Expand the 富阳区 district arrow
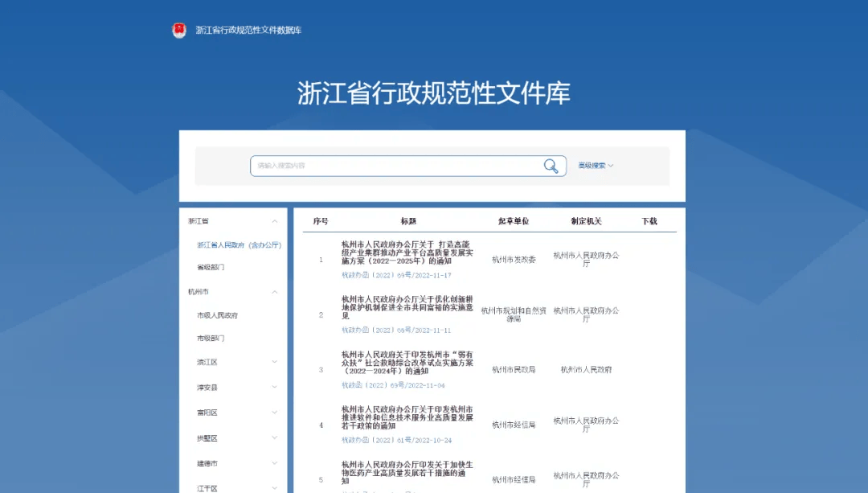This screenshot has height=493, width=868. click(274, 413)
